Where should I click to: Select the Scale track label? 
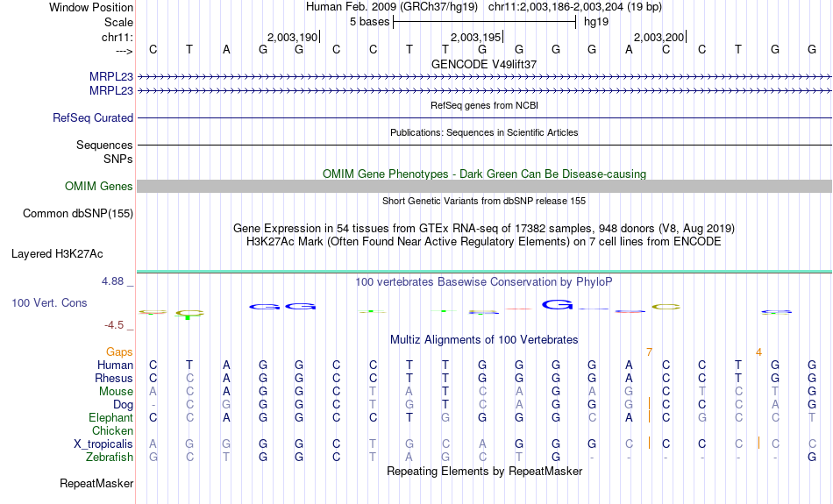pyautogui.click(x=118, y=22)
